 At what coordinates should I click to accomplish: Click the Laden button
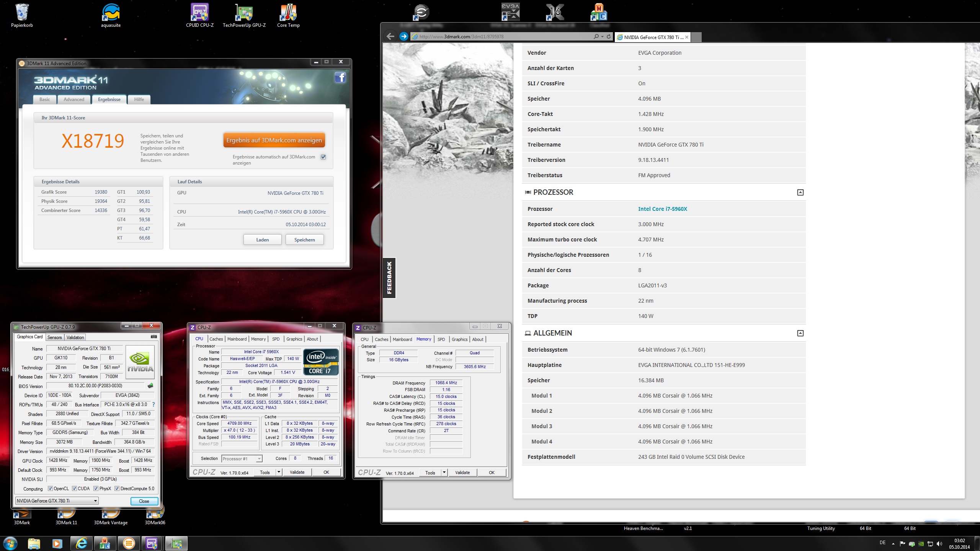(263, 240)
